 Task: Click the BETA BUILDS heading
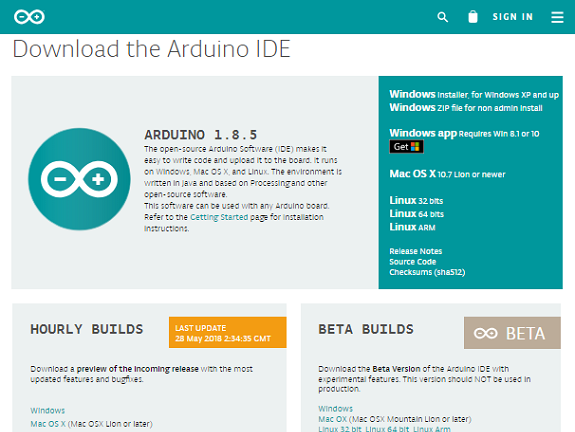coord(366,329)
